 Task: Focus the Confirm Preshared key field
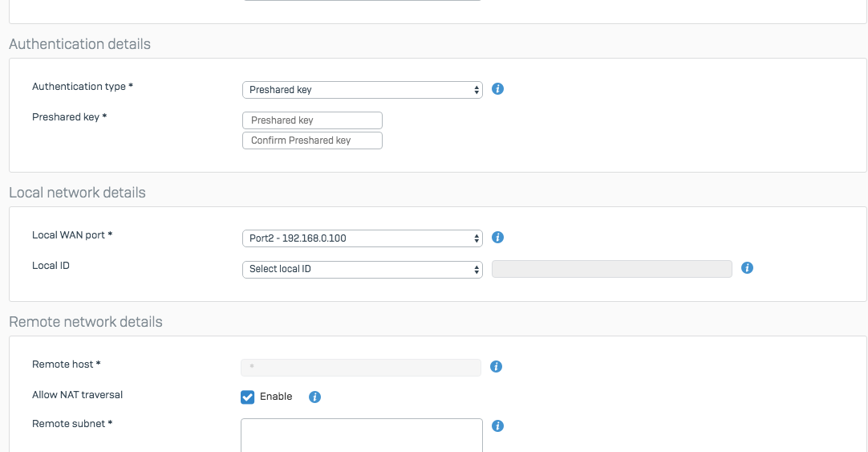(312, 140)
